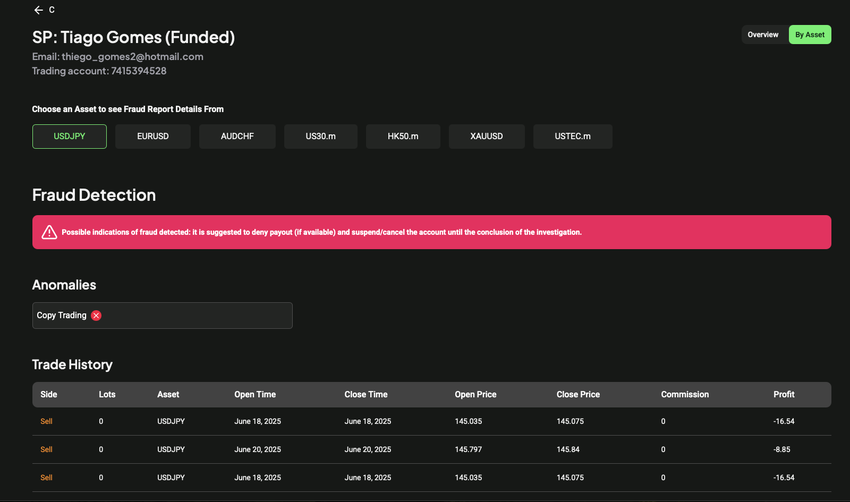Click the email address thiego_gomes2@hotmail.com
This screenshot has width=850, height=502.
point(133,57)
